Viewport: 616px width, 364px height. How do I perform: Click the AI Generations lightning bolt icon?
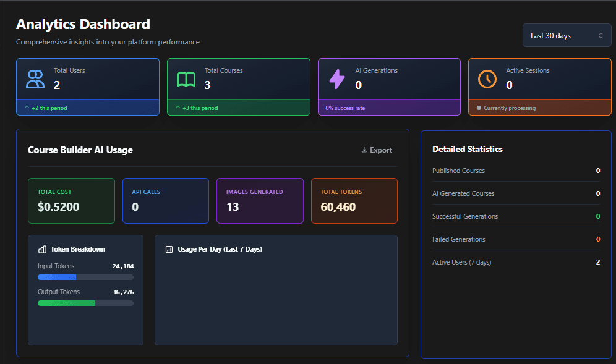click(x=337, y=79)
